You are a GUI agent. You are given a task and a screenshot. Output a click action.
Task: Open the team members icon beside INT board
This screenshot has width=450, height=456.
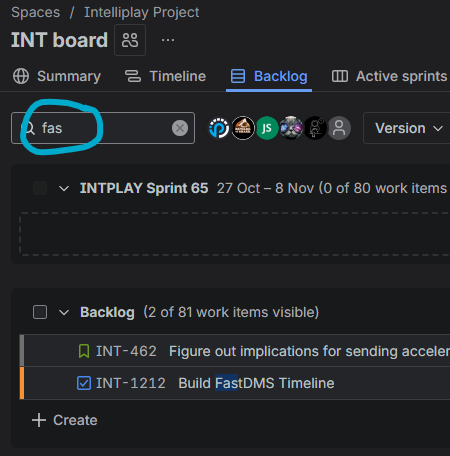click(x=130, y=40)
